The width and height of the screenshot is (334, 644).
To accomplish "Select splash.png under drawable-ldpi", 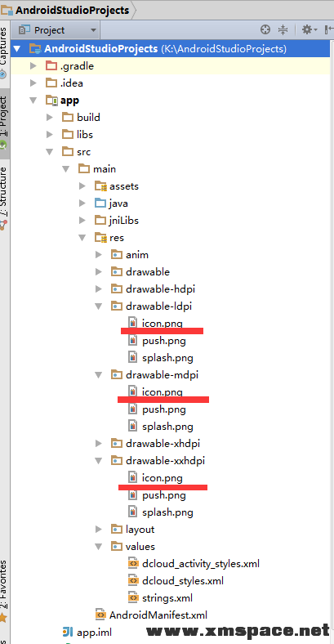I will tap(168, 358).
